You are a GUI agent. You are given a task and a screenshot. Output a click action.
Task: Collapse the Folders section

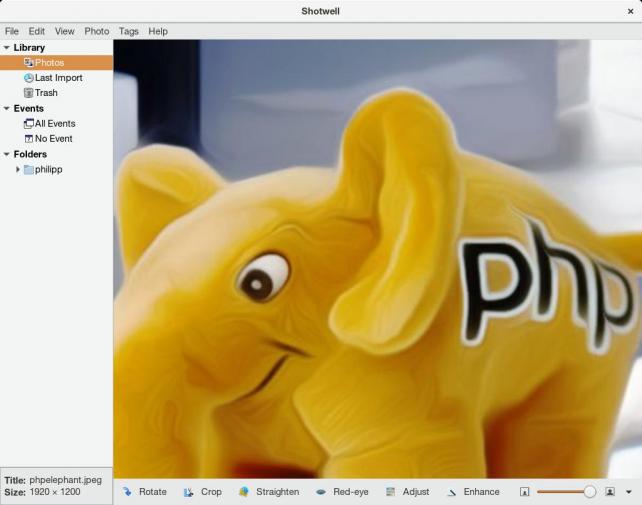(x=7, y=154)
